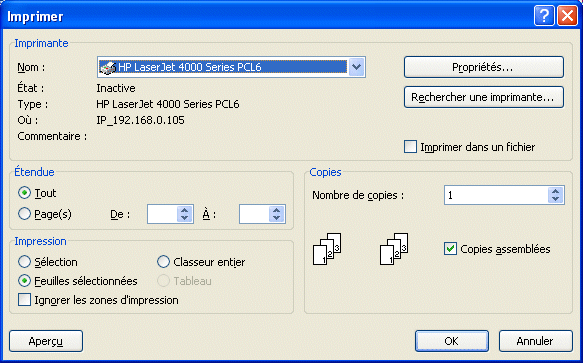Screen dimensions: 583x363
Task: Select the Page(s) radio button
Action: point(24,213)
